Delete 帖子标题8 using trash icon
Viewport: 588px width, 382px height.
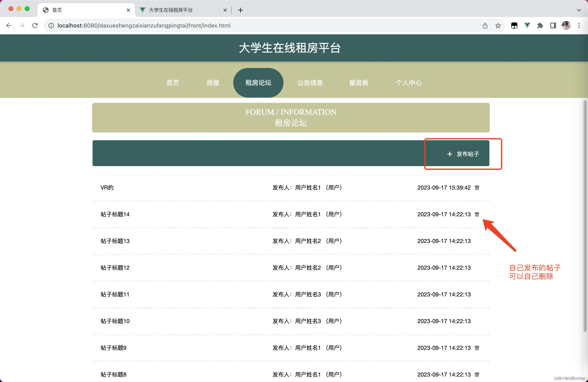(x=477, y=374)
